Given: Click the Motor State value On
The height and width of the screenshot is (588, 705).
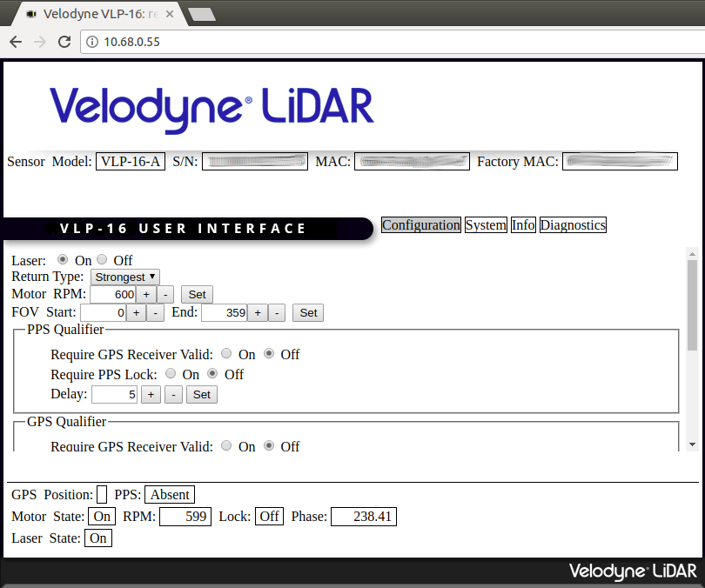Looking at the screenshot, I should (x=102, y=517).
